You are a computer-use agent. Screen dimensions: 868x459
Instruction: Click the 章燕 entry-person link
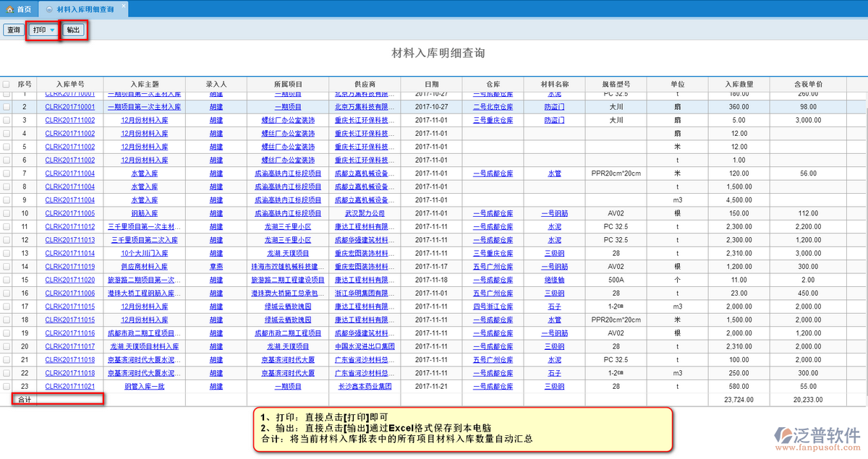click(216, 267)
